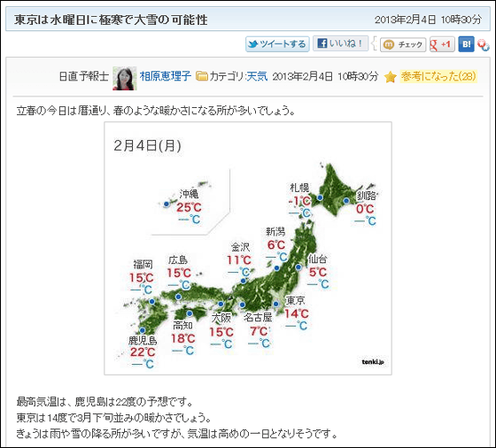496x448 pixels.
Task: Click the blue dot marker for 札幌
Action: 320,197
